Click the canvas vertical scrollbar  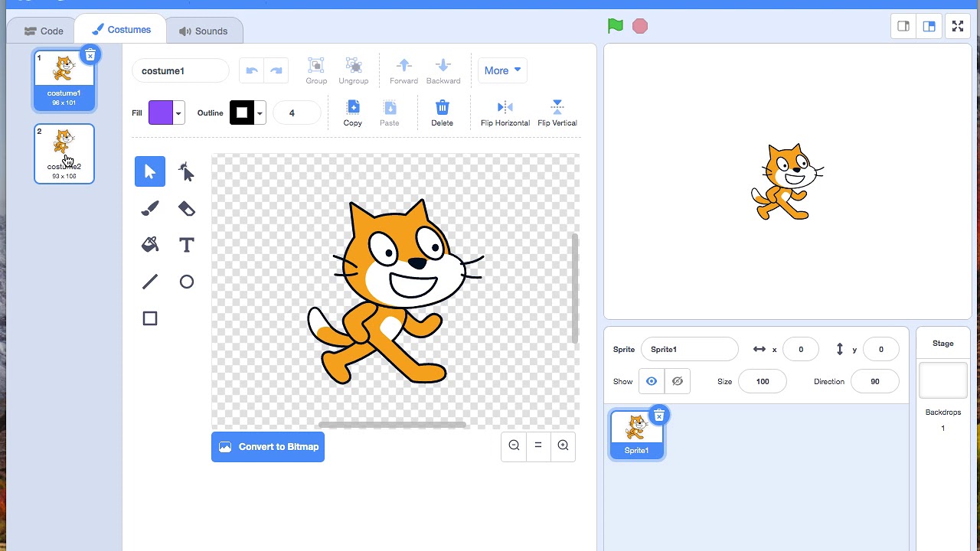(x=575, y=288)
